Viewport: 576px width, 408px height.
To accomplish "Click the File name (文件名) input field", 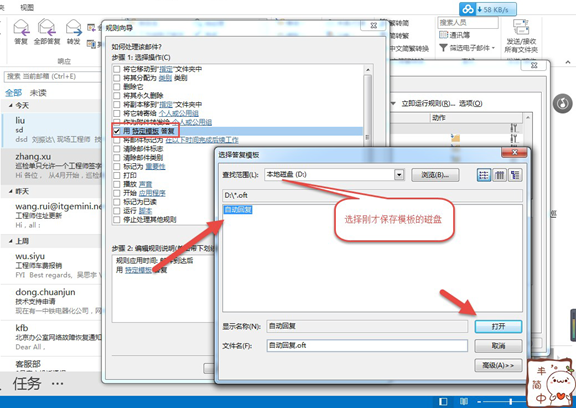I will click(x=367, y=346).
